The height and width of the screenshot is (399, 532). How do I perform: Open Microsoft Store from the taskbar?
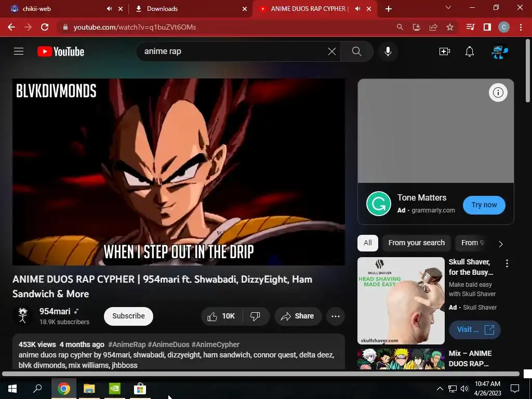[140, 389]
